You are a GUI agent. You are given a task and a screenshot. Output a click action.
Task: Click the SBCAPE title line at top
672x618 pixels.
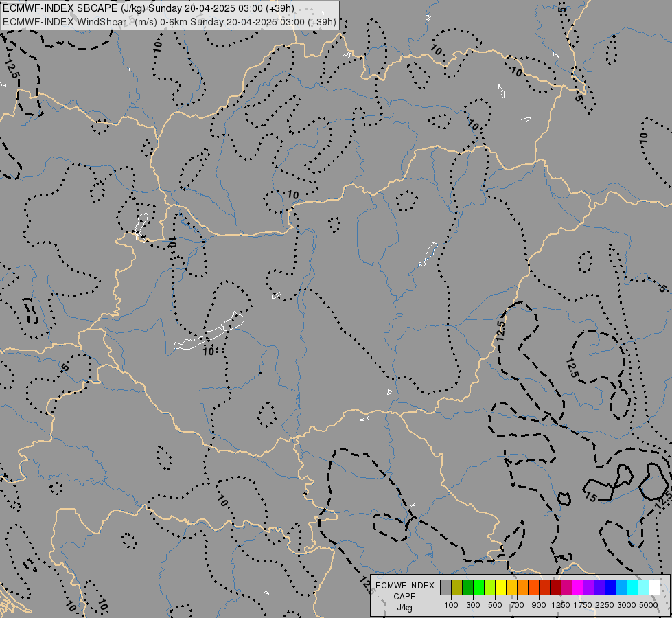(148, 8)
